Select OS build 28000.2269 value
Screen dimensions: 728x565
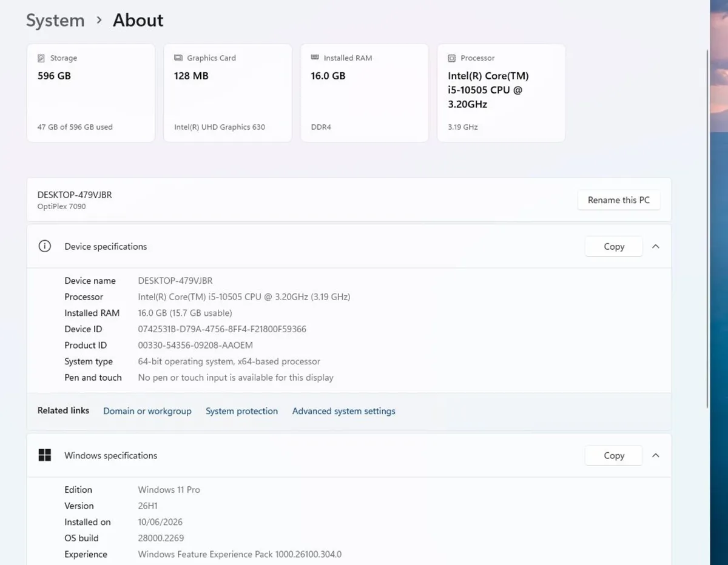[161, 538]
